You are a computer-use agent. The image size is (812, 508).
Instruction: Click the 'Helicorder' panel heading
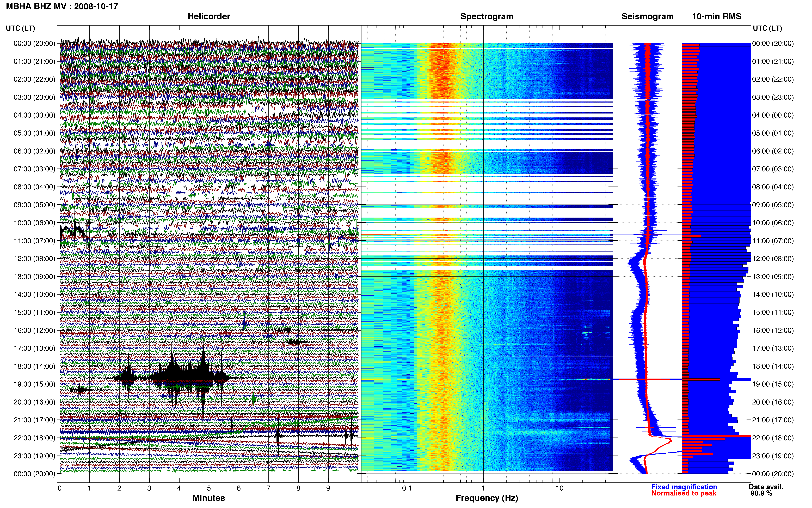[209, 16]
